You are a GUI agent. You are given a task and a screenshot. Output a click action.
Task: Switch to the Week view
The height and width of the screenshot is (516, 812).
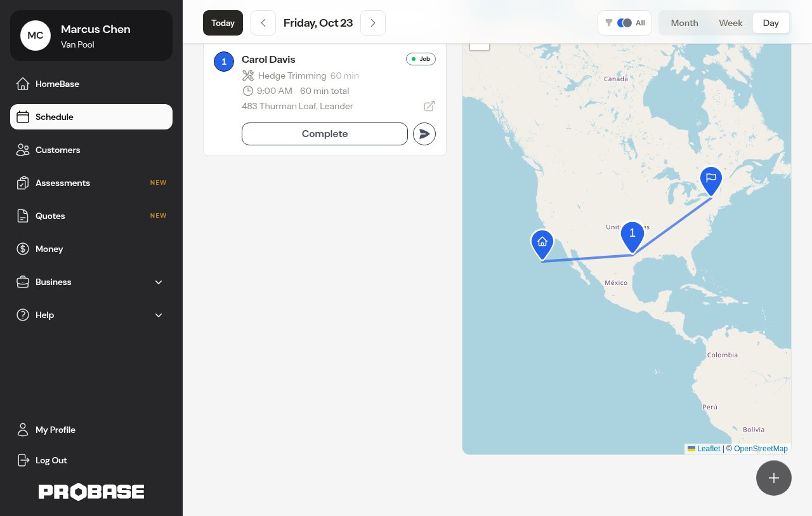point(731,23)
